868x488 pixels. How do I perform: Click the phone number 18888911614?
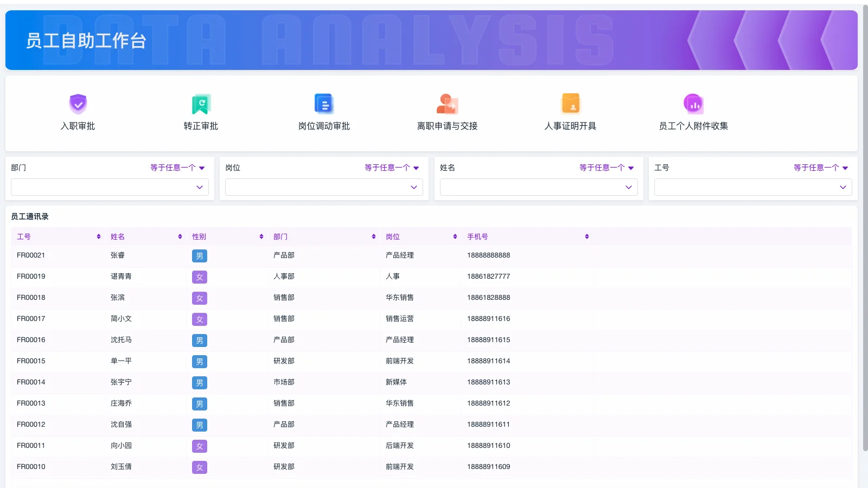(488, 361)
